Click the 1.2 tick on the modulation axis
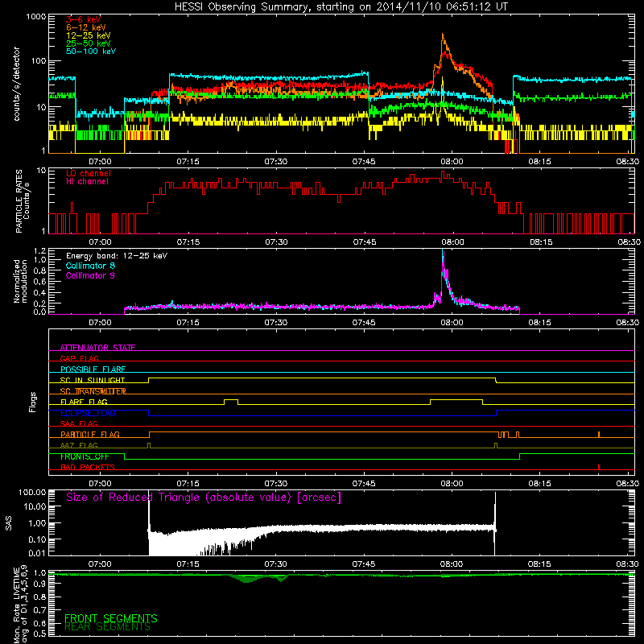The height and width of the screenshot is (644, 644). (x=39, y=251)
